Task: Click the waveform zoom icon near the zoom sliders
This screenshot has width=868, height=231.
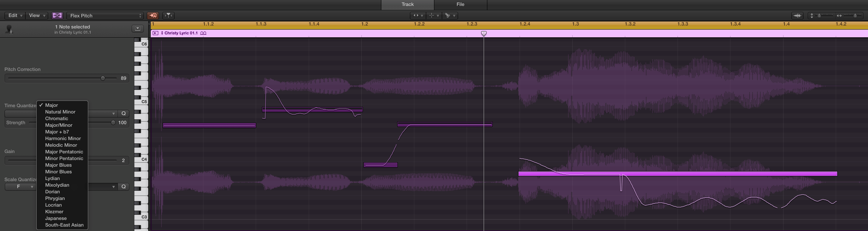Action: coord(798,16)
